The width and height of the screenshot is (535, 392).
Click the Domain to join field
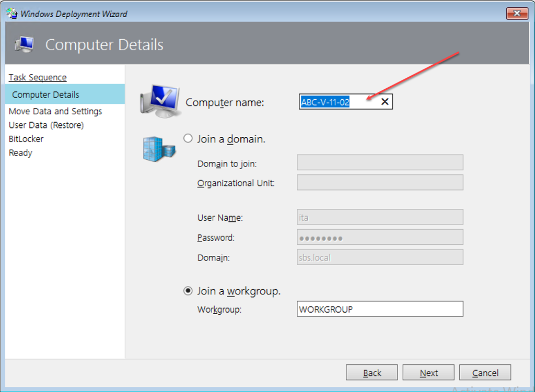coord(380,163)
